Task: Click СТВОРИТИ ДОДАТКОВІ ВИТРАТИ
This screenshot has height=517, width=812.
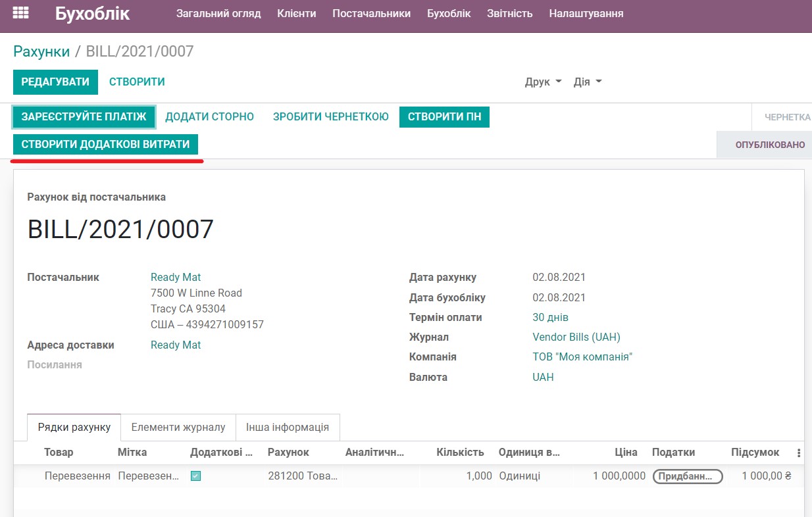Action: coord(106,143)
